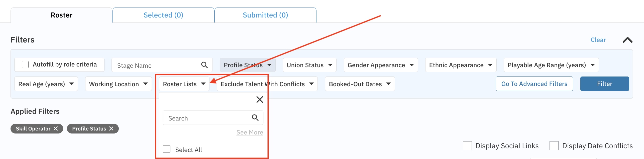Expand the Working Location dropdown
The image size is (644, 159).
pyautogui.click(x=118, y=84)
